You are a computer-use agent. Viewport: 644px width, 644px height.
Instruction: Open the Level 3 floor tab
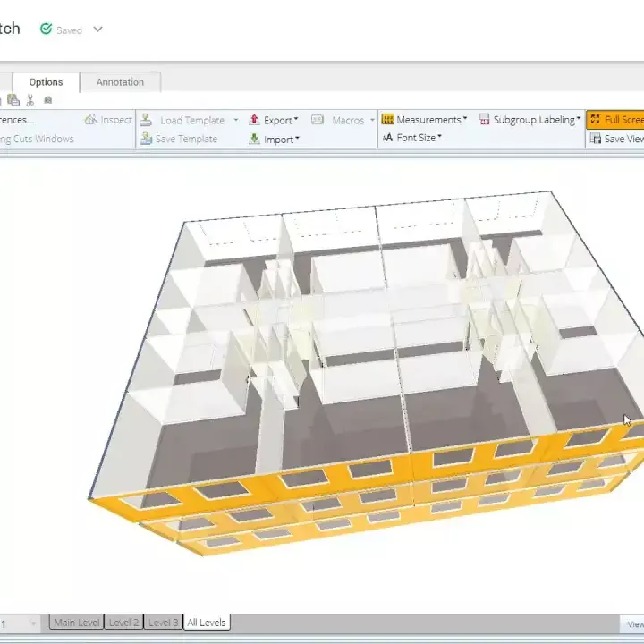163,623
